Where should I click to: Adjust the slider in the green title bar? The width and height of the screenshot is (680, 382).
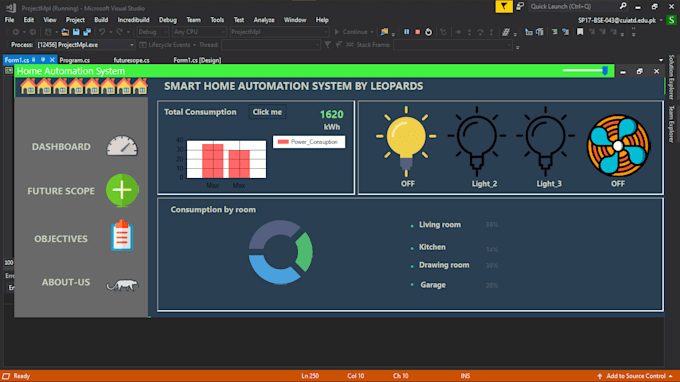(x=585, y=71)
